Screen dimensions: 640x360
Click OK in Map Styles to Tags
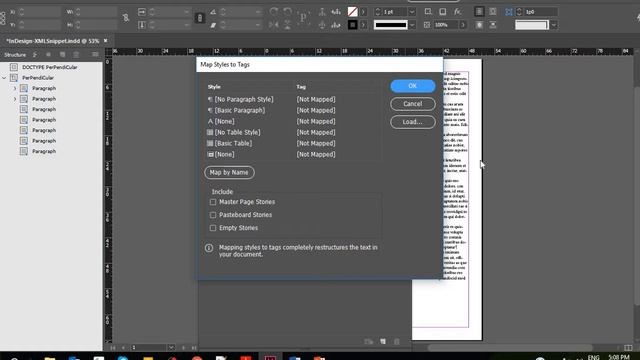point(413,86)
